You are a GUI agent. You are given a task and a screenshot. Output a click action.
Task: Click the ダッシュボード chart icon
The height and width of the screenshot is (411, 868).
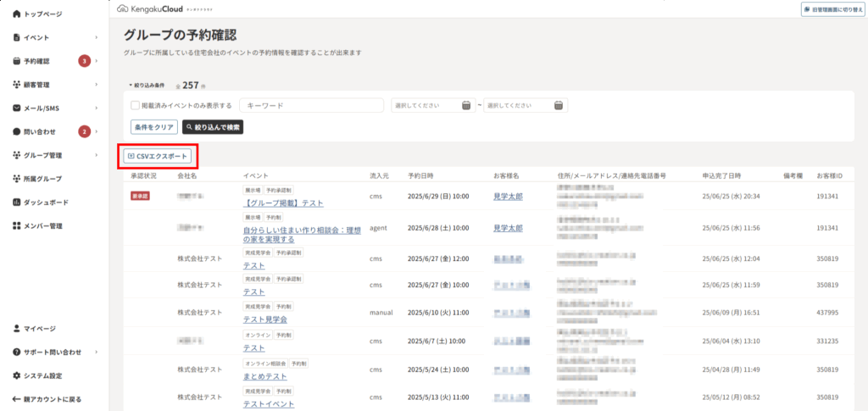point(17,203)
